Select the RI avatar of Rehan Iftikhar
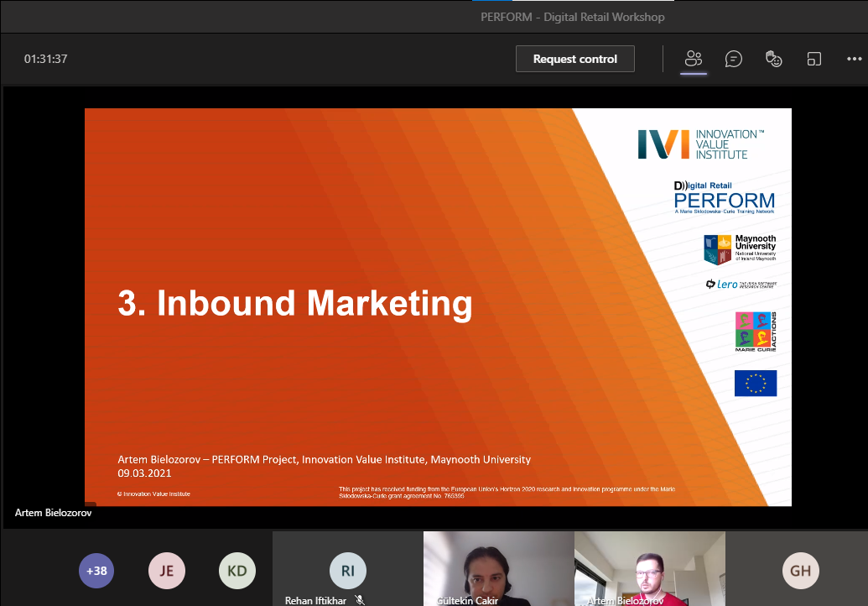 (348, 571)
